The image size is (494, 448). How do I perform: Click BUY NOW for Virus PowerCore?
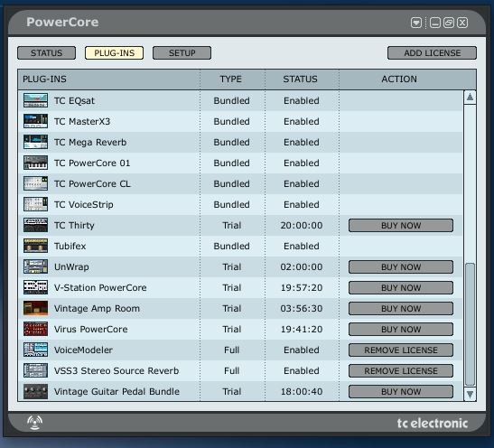pyautogui.click(x=401, y=330)
